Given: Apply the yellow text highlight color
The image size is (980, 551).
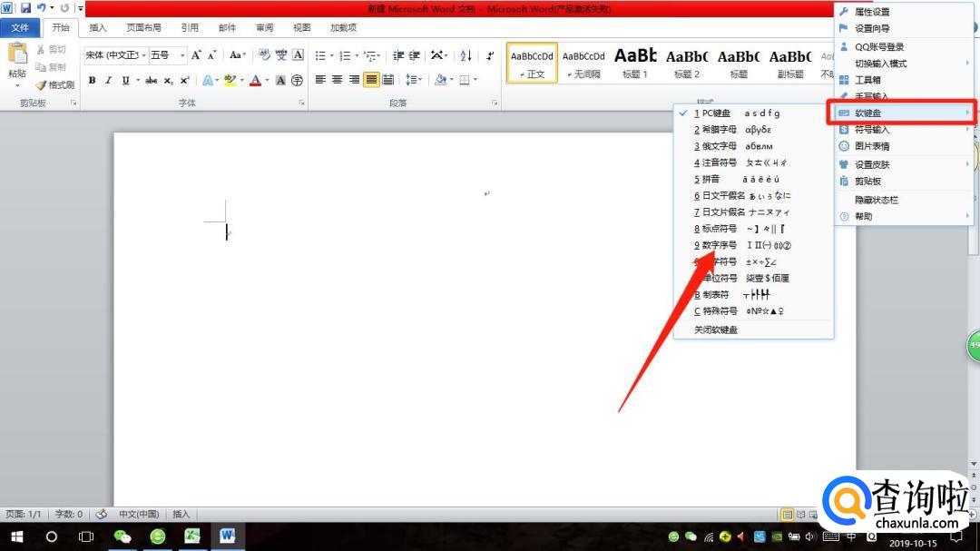Looking at the screenshot, I should click(230, 80).
